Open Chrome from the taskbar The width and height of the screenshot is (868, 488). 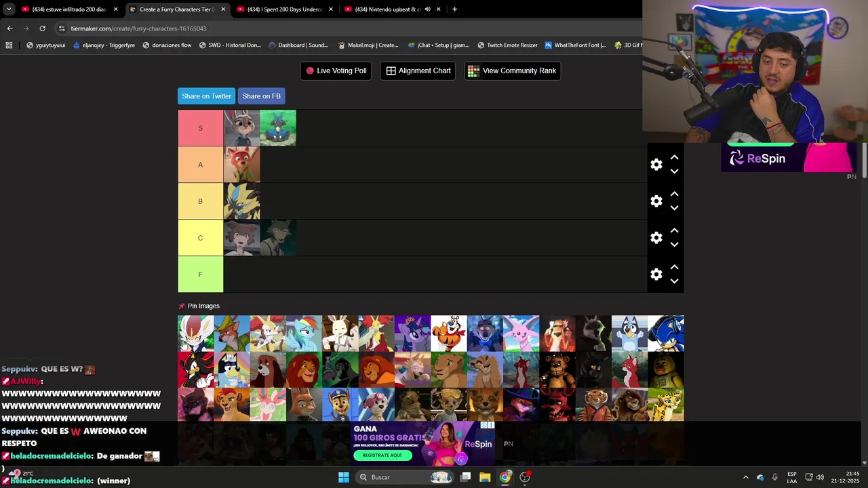[505, 477]
